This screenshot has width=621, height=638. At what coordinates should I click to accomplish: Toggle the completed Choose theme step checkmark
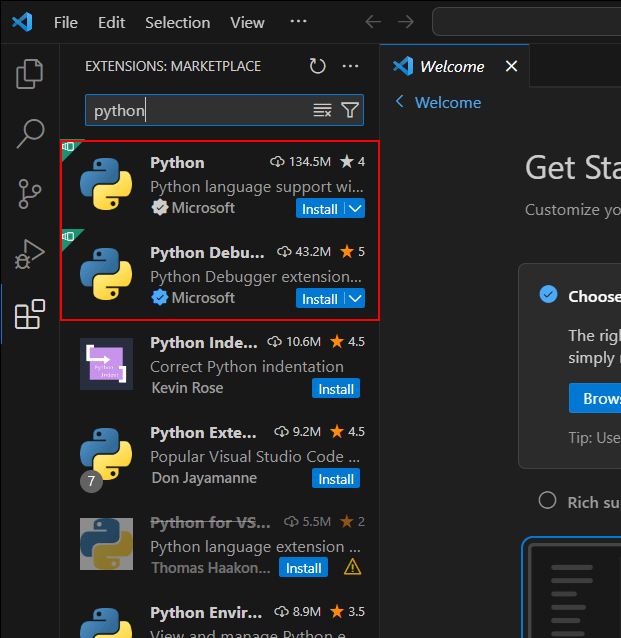click(x=548, y=294)
